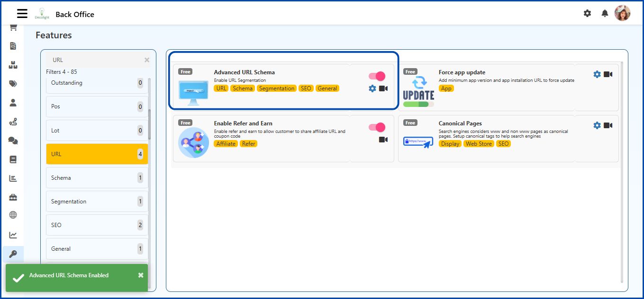Select the Segmentation filter option
The image size is (644, 299).
tap(97, 201)
